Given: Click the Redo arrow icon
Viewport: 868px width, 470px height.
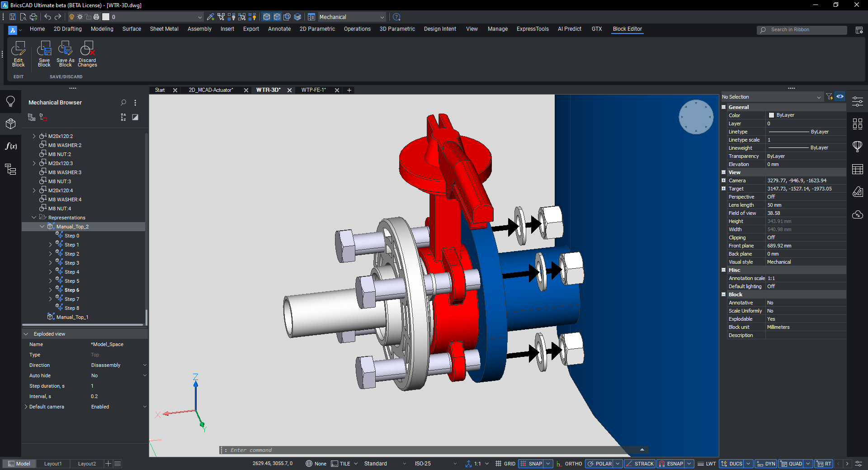Looking at the screenshot, I should point(58,17).
